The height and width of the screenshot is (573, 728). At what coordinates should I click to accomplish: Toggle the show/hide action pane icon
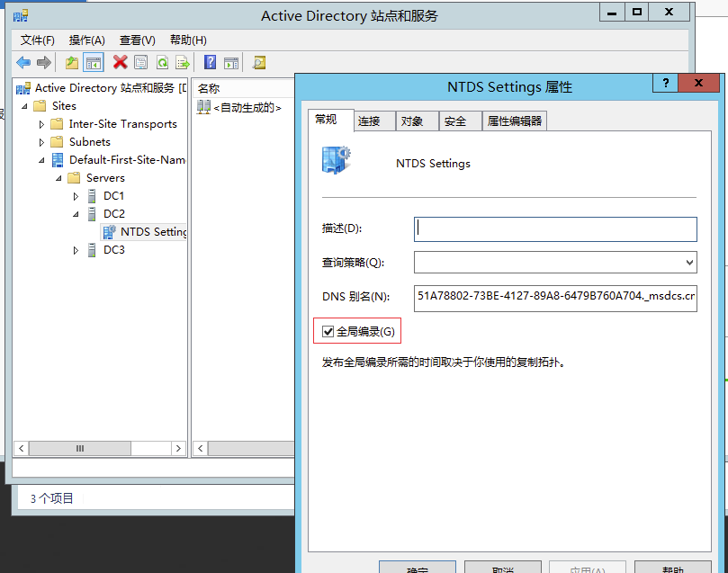click(231, 62)
